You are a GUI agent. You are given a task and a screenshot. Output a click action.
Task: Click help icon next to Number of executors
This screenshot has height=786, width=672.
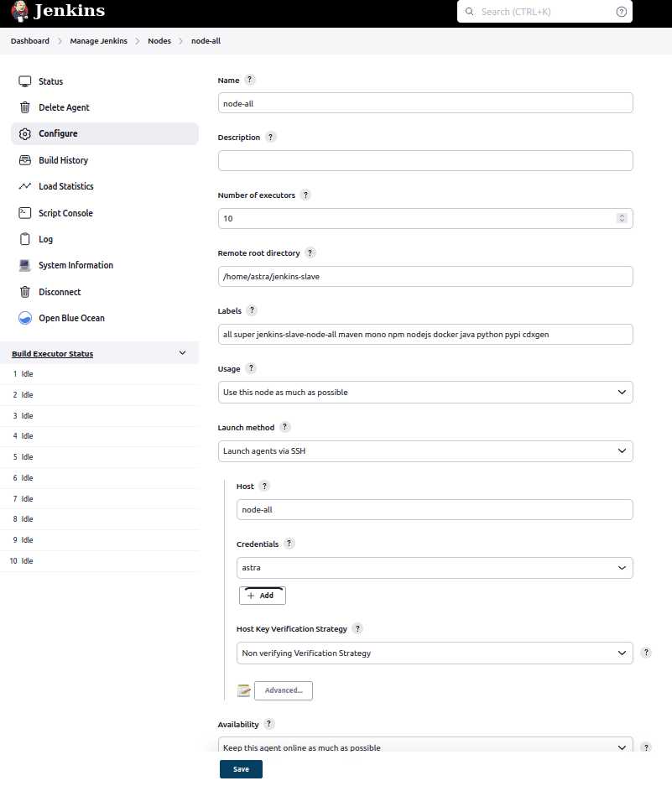click(305, 195)
